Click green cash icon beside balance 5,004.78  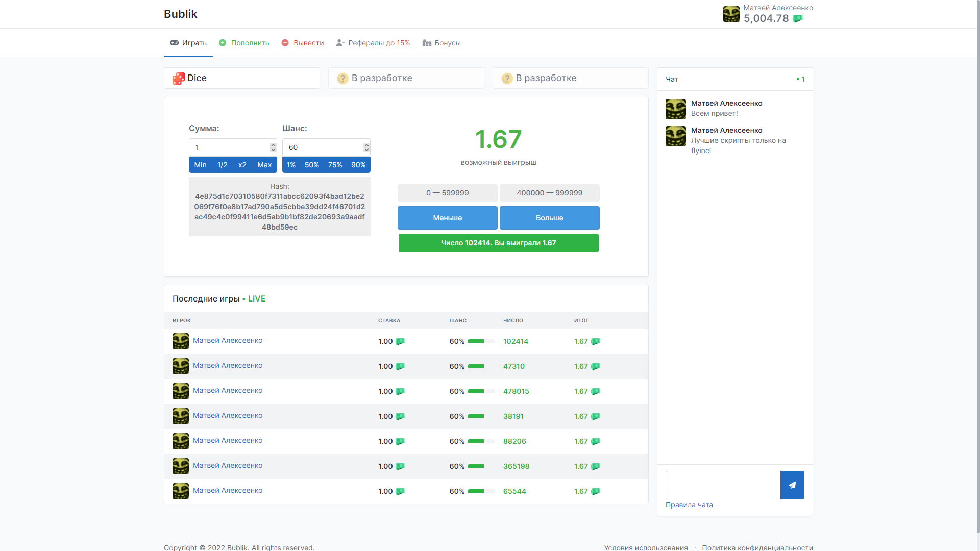click(x=797, y=19)
